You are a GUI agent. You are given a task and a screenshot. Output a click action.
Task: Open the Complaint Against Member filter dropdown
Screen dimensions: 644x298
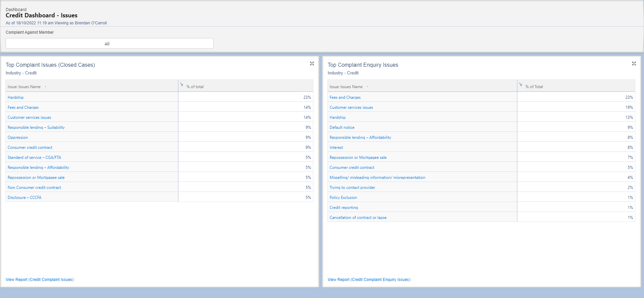click(x=109, y=44)
